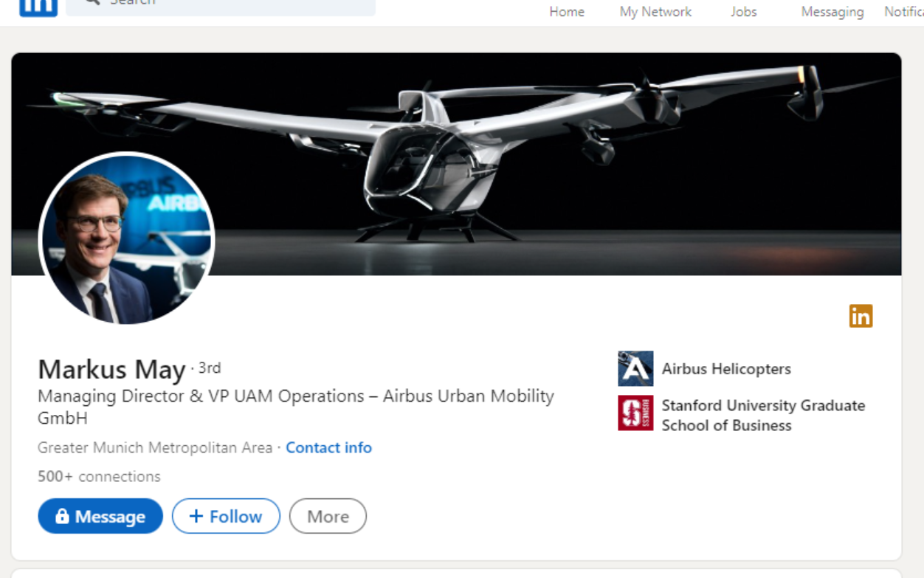The image size is (924, 578).
Task: Open Markus May's circular profile photo
Action: point(126,239)
